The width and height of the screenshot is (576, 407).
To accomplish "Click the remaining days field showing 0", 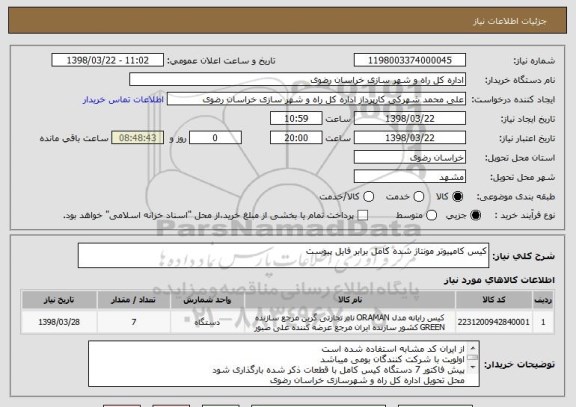I will pos(215,138).
